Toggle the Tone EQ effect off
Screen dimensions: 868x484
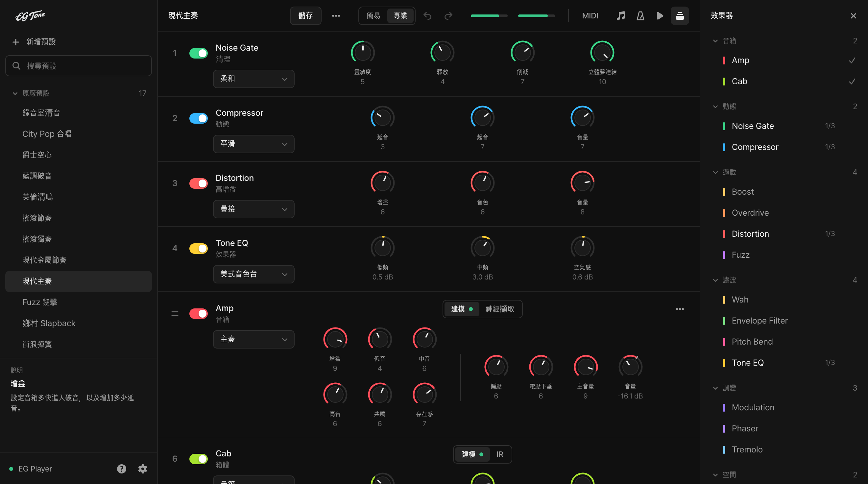[199, 248]
